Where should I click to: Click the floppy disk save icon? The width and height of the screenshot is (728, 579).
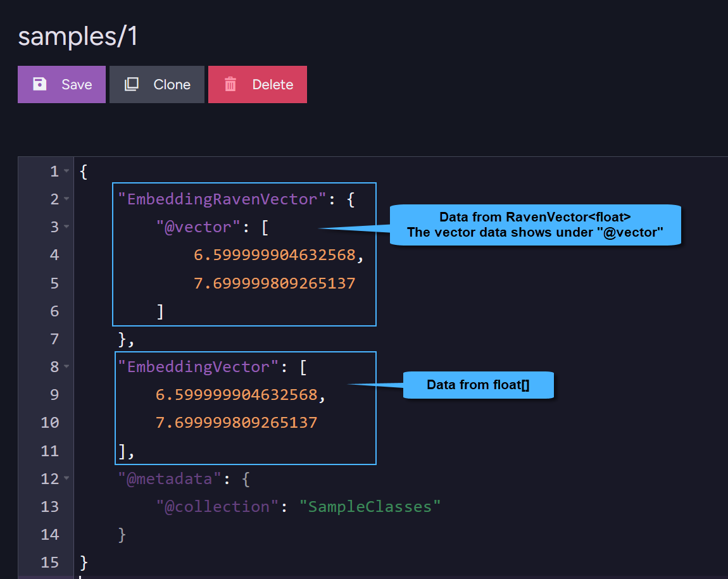click(39, 84)
